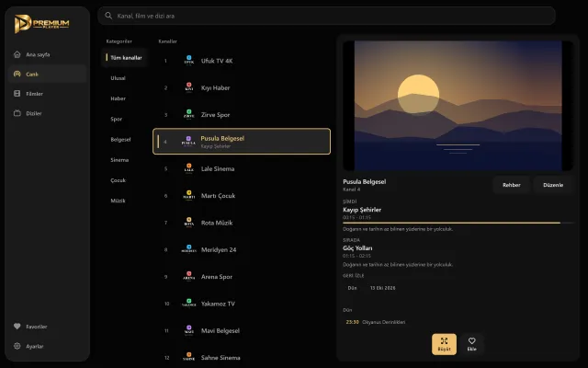Image resolution: width=588 pixels, height=368 pixels.
Task: Click the Zirve Spor channel logo
Action: click(189, 114)
